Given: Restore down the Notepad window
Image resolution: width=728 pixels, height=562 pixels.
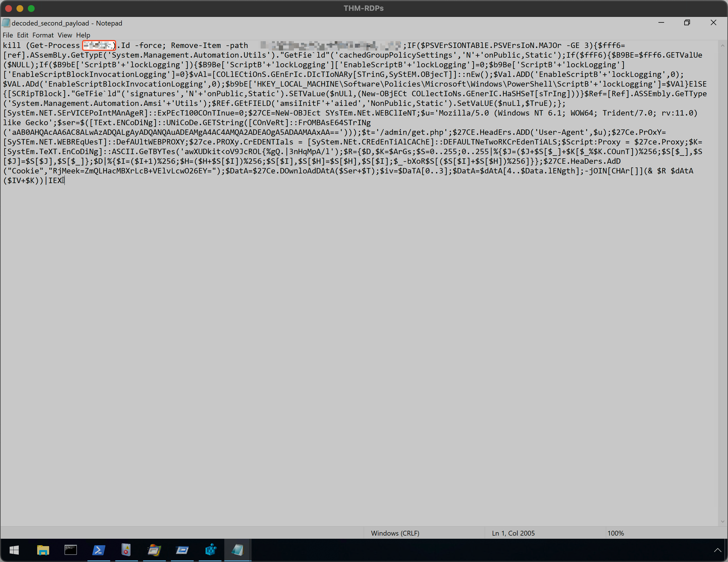Looking at the screenshot, I should click(x=687, y=23).
